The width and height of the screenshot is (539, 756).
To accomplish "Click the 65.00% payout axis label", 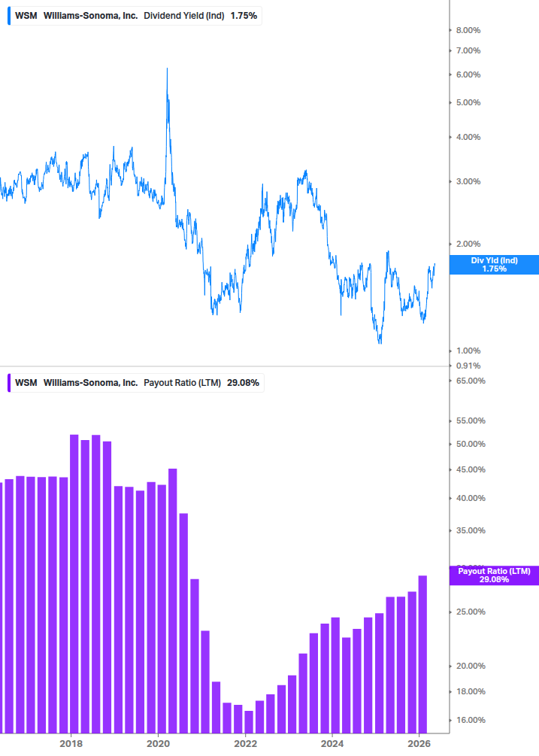I will coord(471,381).
